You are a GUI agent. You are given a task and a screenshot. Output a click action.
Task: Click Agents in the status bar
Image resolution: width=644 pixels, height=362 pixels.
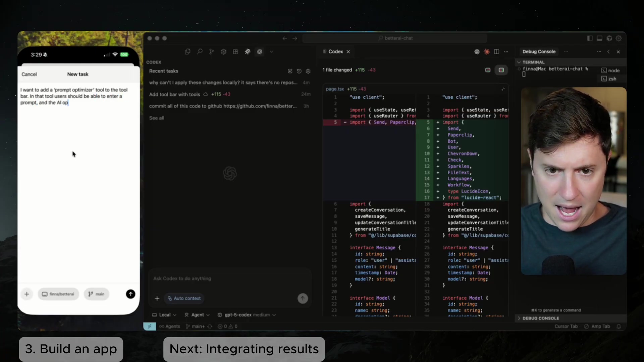click(170, 326)
